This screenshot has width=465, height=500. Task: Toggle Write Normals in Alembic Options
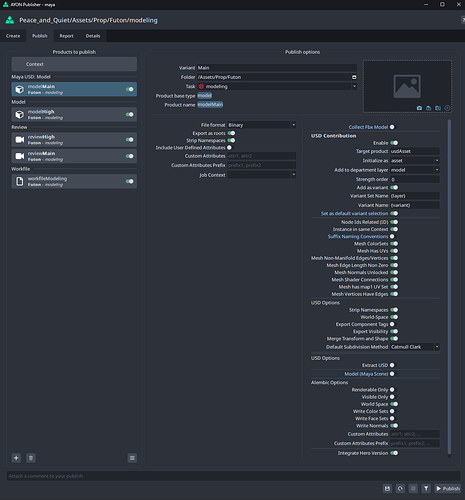(394, 425)
